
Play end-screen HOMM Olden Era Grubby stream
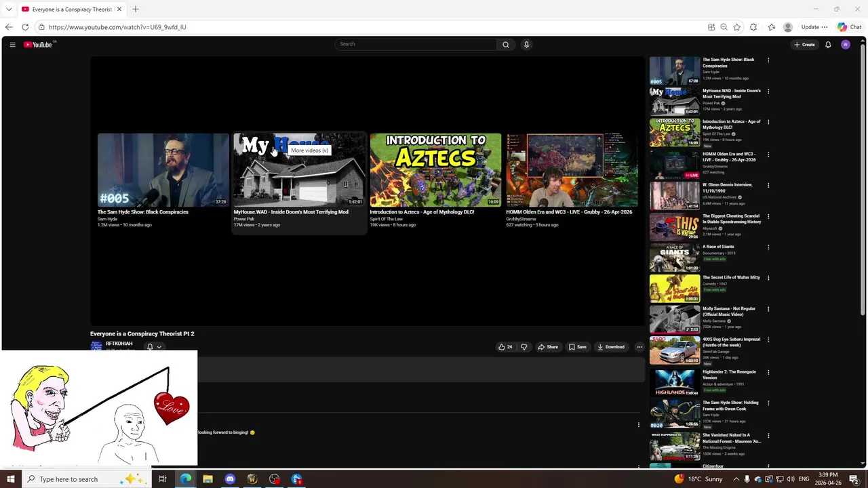click(572, 170)
